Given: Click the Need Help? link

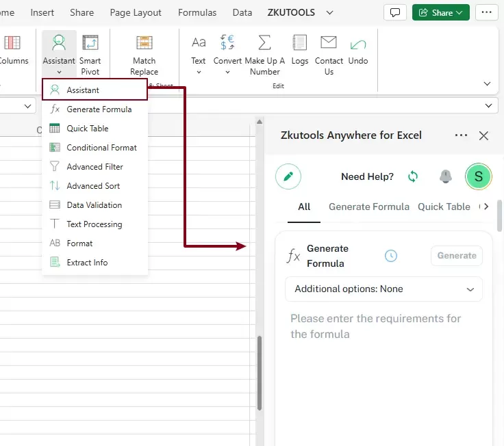Looking at the screenshot, I should pos(367,176).
